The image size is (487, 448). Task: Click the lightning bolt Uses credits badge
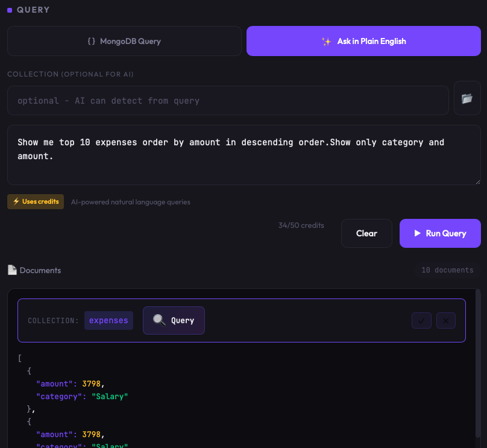36,201
